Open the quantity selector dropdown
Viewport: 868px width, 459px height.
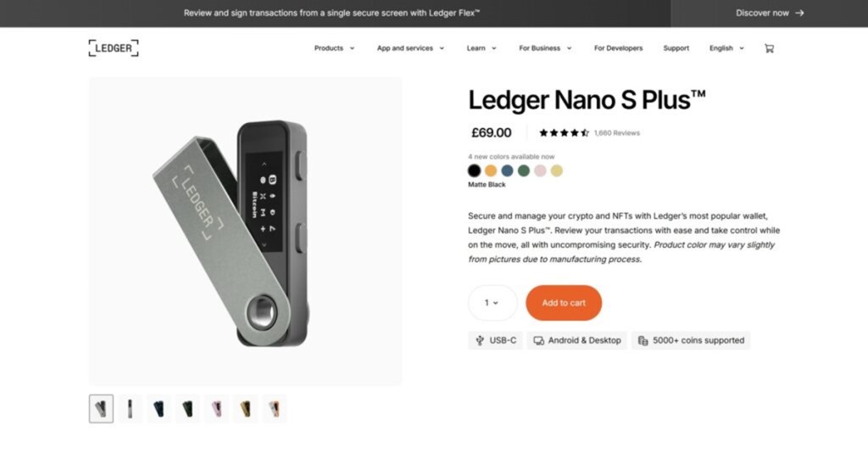point(492,303)
